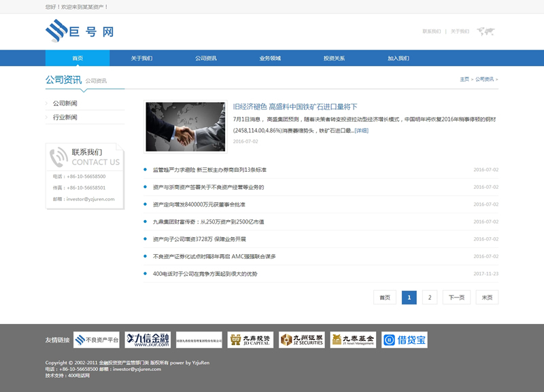
Task: Open the handshake featured article thumbnail
Action: pyautogui.click(x=186, y=126)
